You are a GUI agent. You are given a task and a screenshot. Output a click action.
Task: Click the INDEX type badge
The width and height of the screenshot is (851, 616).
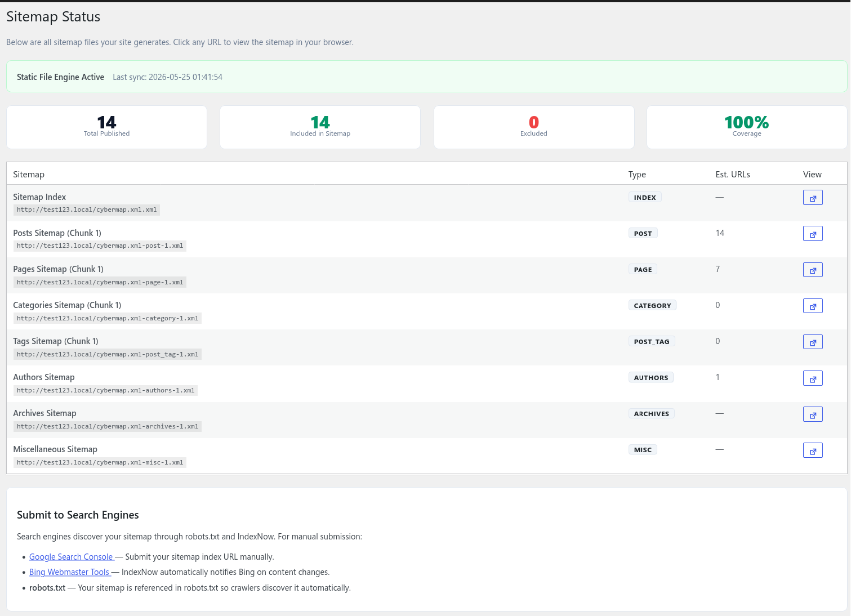[645, 198]
